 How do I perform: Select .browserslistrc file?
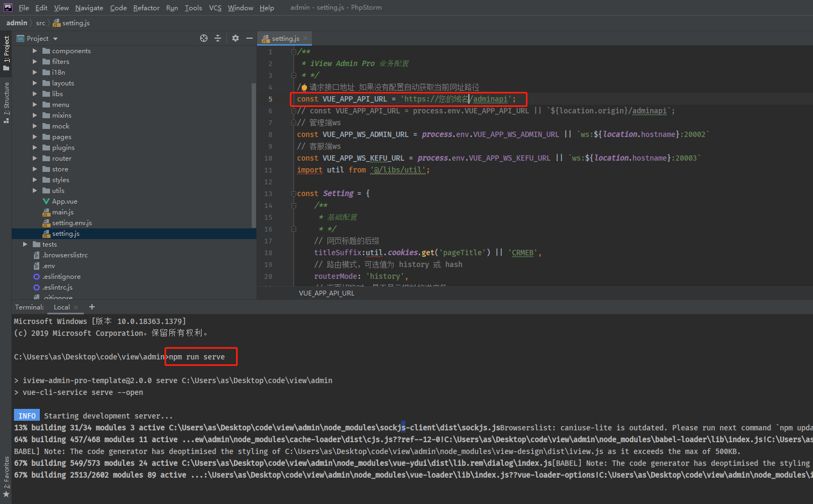tap(65, 255)
